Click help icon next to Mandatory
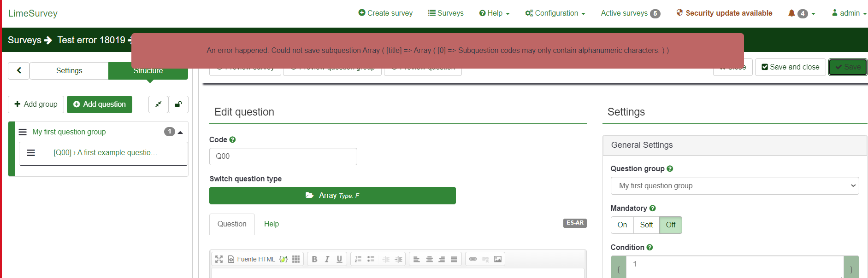The image size is (868, 278). click(x=652, y=208)
